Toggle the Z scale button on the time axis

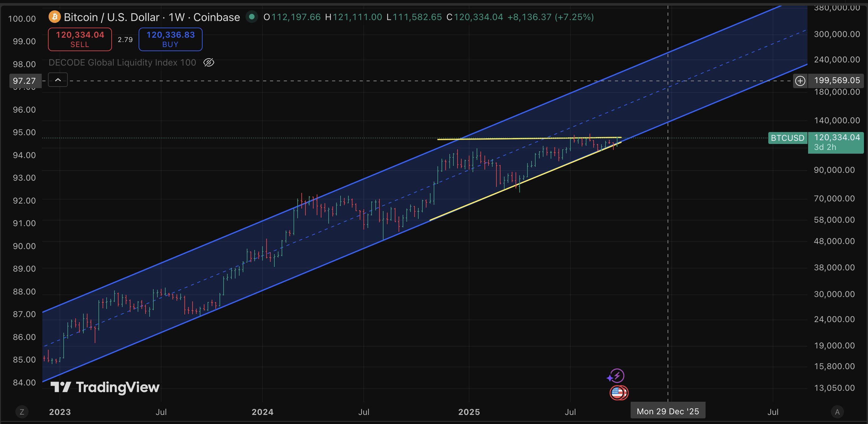(x=22, y=411)
